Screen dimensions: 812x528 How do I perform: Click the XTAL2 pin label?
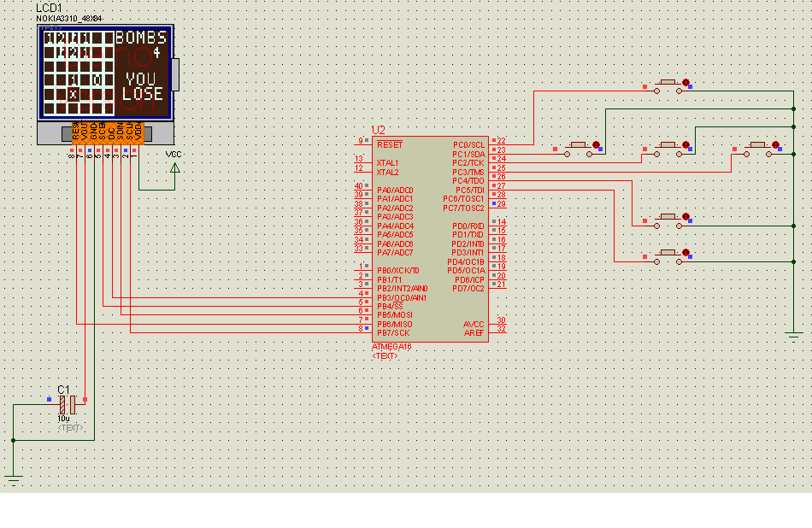click(387, 172)
